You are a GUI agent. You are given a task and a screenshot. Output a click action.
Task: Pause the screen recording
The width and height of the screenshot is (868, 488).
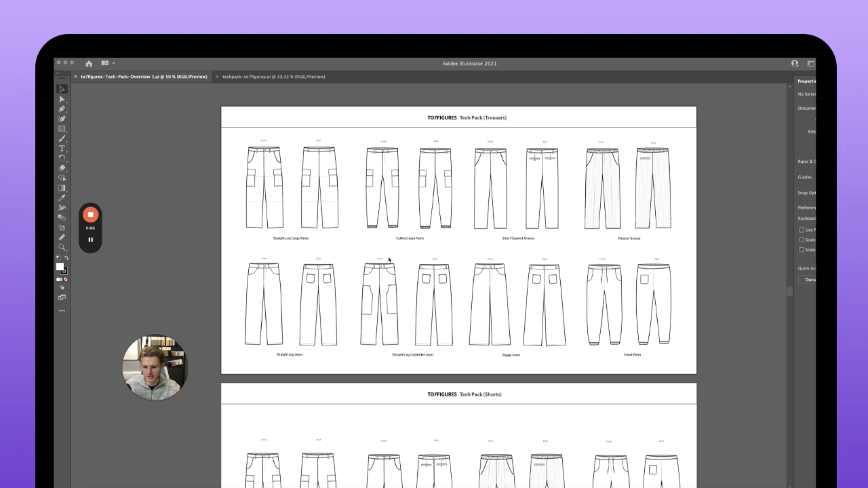(x=90, y=240)
